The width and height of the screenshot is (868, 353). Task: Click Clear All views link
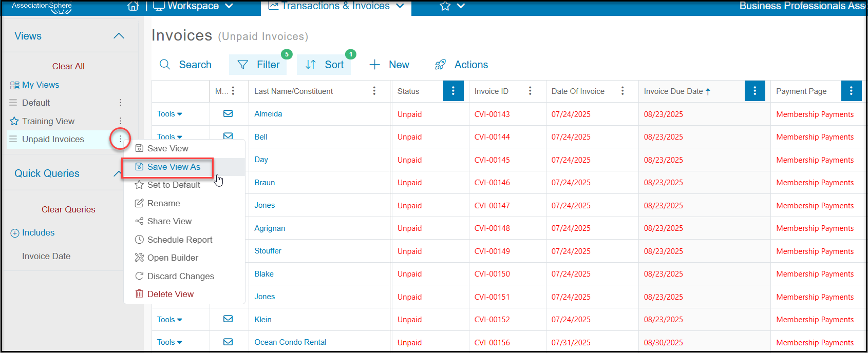pos(68,66)
